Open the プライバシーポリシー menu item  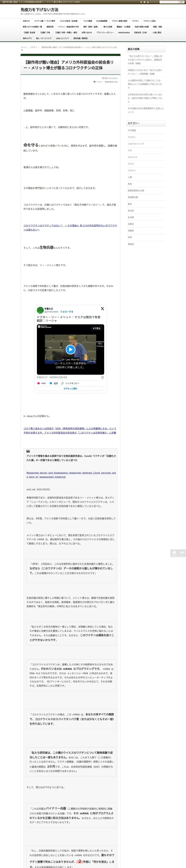[105, 33]
